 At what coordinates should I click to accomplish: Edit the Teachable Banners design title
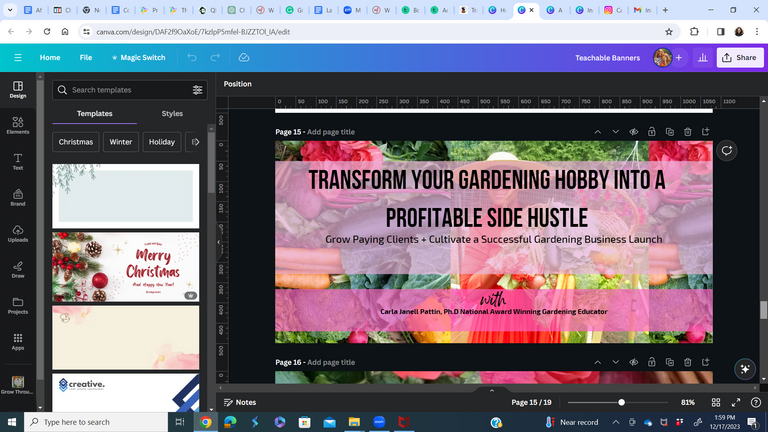tap(607, 58)
